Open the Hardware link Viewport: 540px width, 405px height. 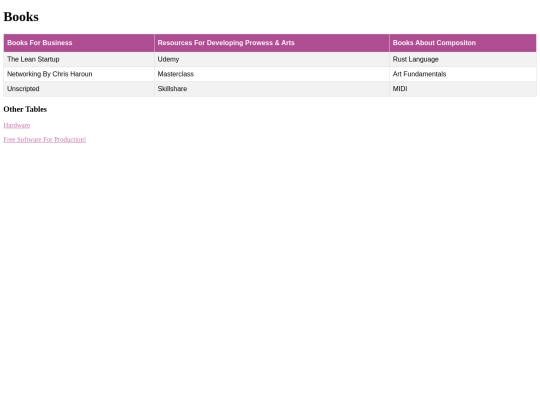pos(17,125)
